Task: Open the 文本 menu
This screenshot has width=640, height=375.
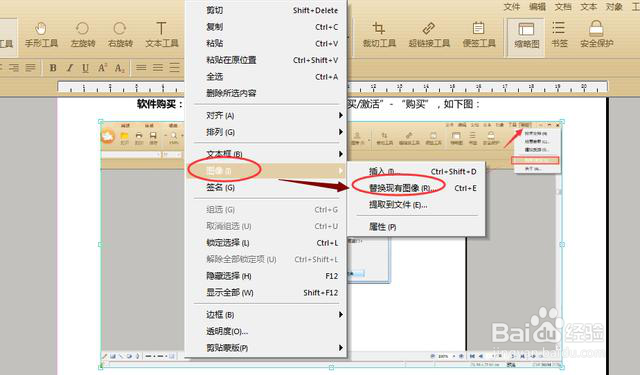Action: point(588,7)
